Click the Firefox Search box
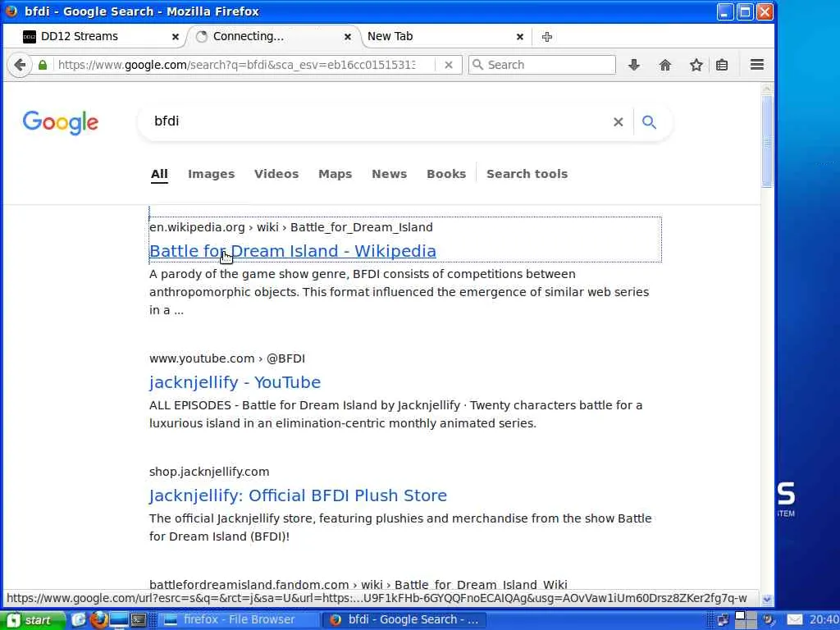840x630 pixels. pos(542,65)
